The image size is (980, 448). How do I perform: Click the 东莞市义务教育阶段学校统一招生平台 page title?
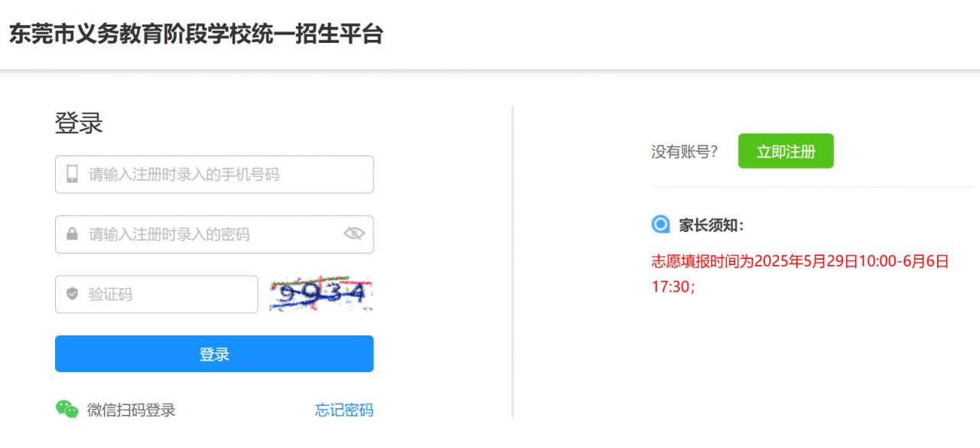click(196, 34)
